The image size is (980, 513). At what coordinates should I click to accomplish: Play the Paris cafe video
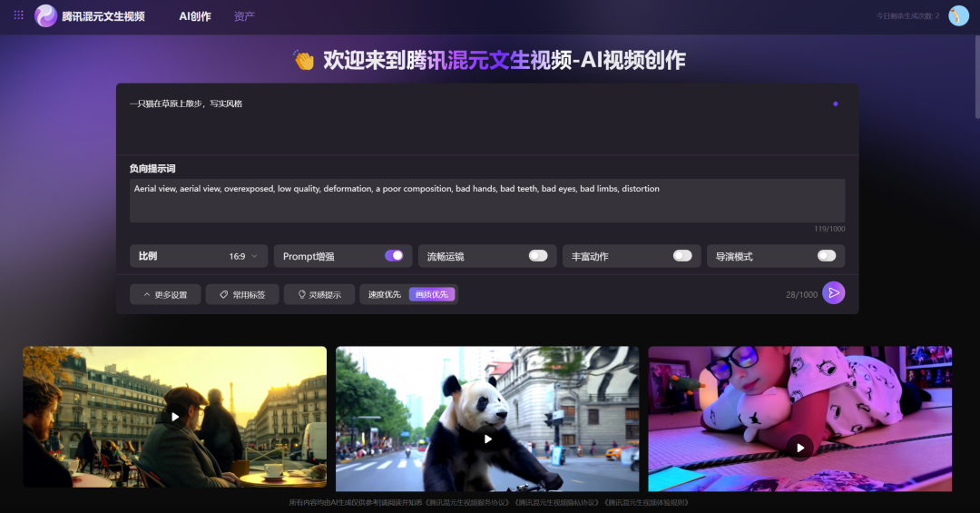pyautogui.click(x=175, y=417)
